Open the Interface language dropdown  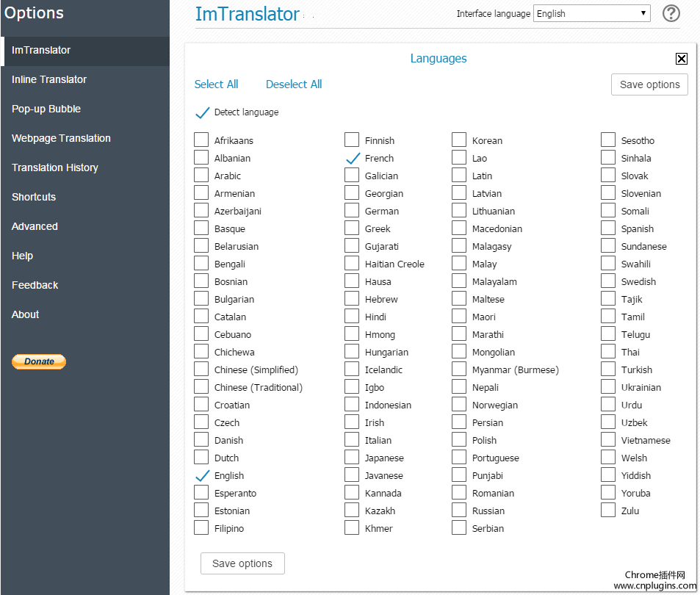click(591, 13)
